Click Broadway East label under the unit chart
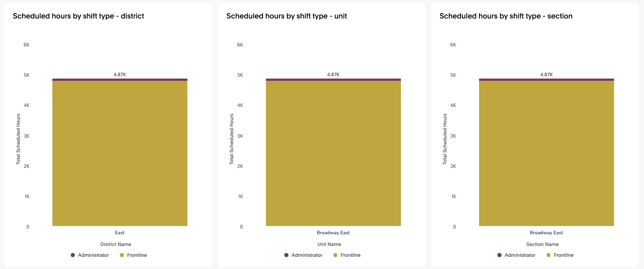Image resolution: width=644 pixels, height=269 pixels. pyautogui.click(x=333, y=233)
